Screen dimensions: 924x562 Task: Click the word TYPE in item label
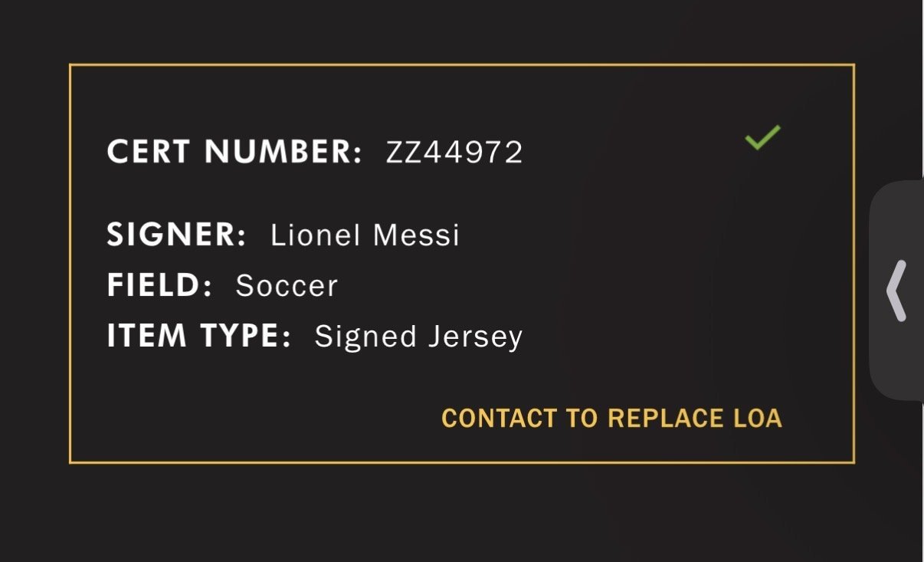247,337
